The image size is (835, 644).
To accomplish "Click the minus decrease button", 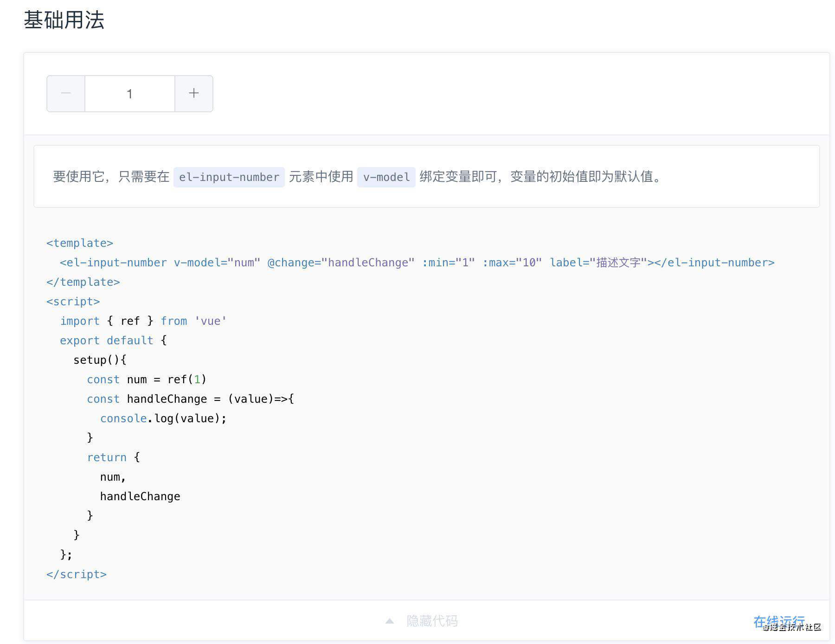I will pyautogui.click(x=66, y=94).
